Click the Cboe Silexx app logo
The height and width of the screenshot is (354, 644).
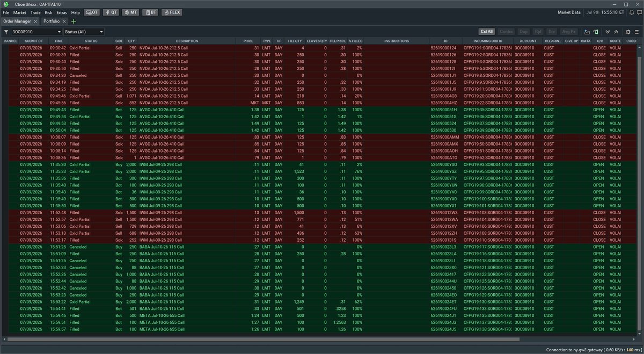pos(6,4)
